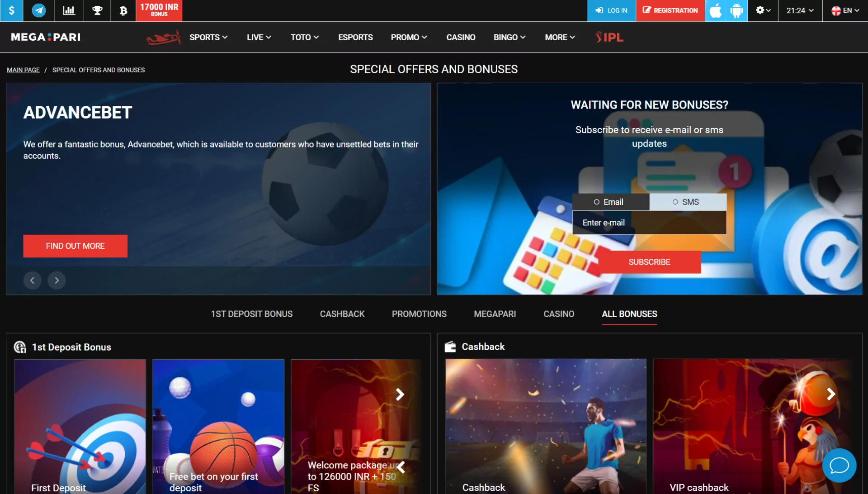Viewport: 868px width, 494px height.
Task: Click the SUBSCRIBE button
Action: [649, 262]
